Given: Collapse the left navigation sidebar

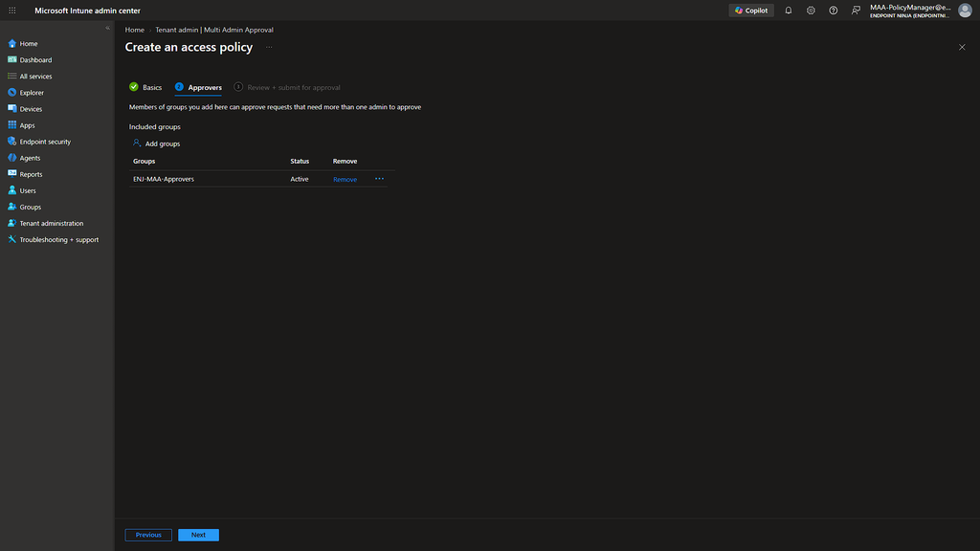Looking at the screenshot, I should [x=107, y=28].
